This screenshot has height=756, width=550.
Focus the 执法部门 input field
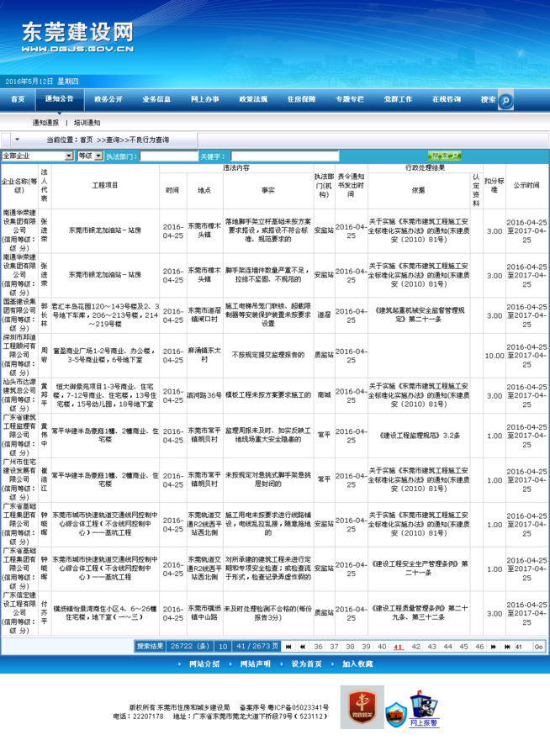pyautogui.click(x=169, y=156)
